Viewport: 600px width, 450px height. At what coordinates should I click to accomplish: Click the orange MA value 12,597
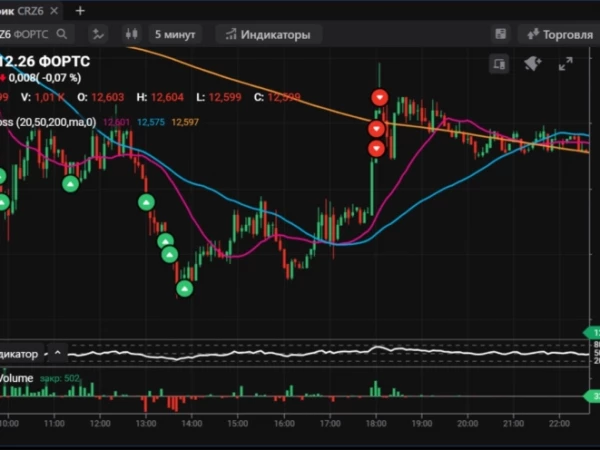pos(185,122)
